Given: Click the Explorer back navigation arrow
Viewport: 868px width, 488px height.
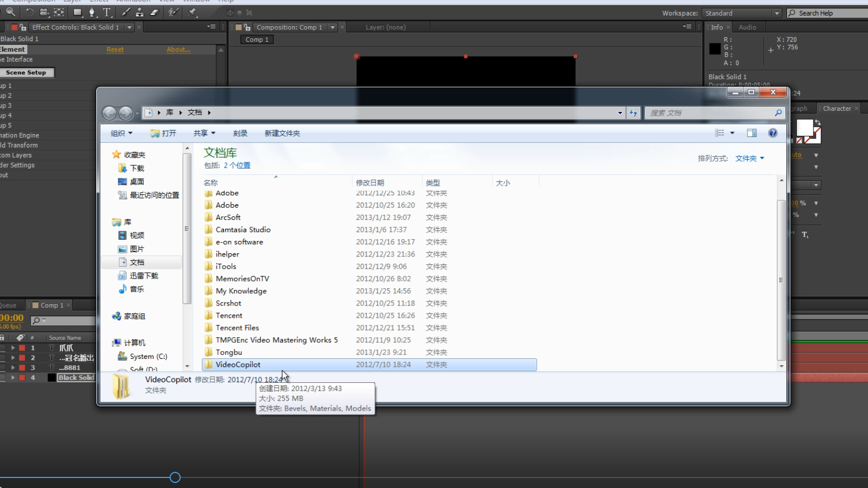Looking at the screenshot, I should click(109, 113).
